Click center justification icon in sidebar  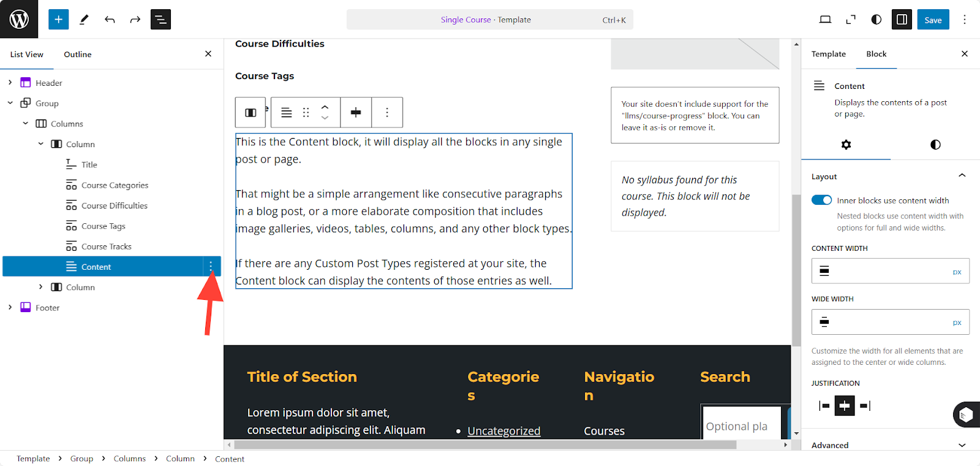coord(845,405)
